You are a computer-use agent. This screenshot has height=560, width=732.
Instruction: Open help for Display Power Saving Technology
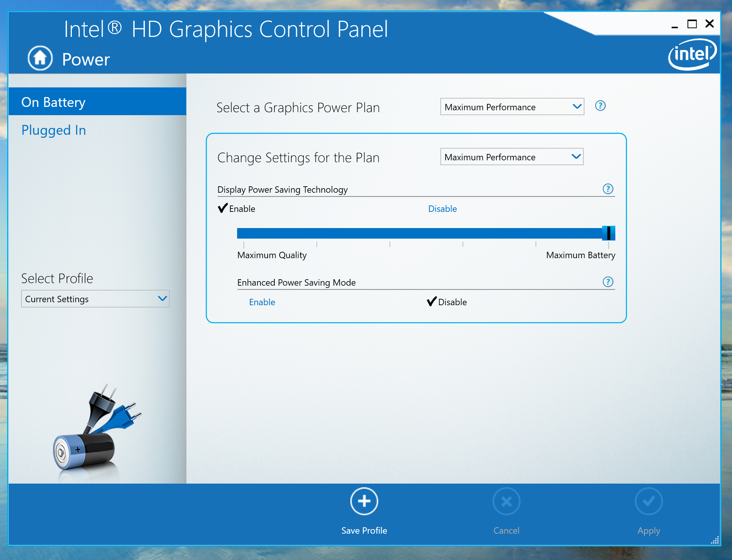click(x=608, y=189)
